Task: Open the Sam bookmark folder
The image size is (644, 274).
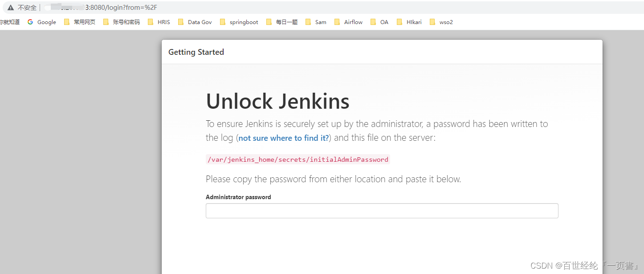Action: 316,22
